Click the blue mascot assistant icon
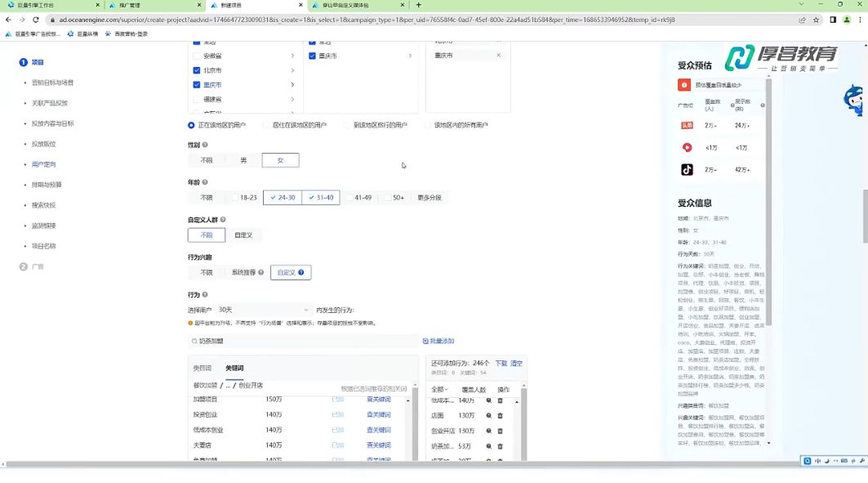Image resolution: width=868 pixels, height=483 pixels. click(854, 101)
